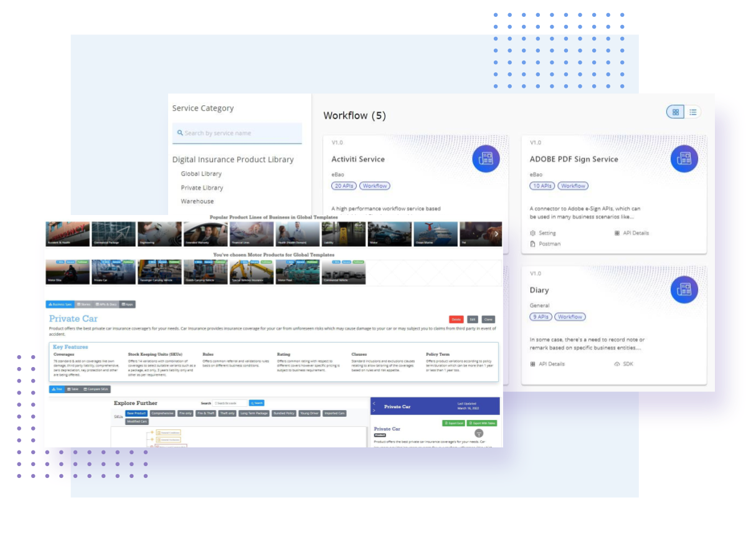
Task: Click the blue workflow icon on the Diary card
Action: pos(684,289)
